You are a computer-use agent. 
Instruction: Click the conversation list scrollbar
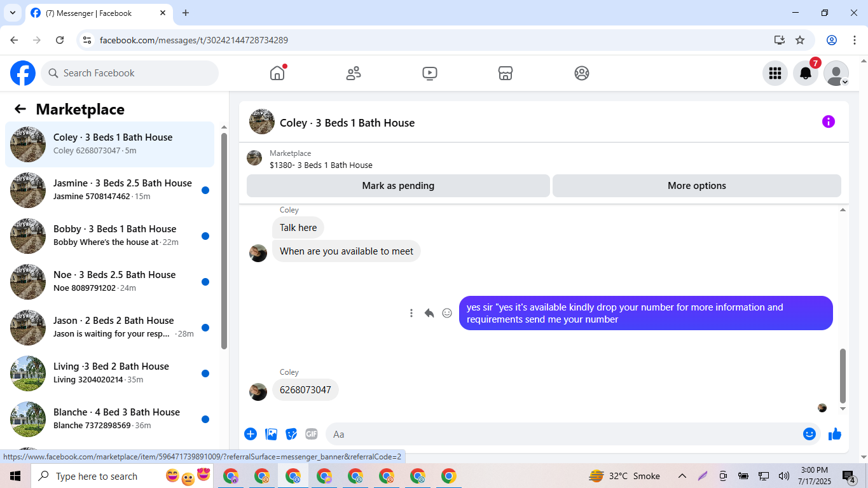tap(224, 241)
